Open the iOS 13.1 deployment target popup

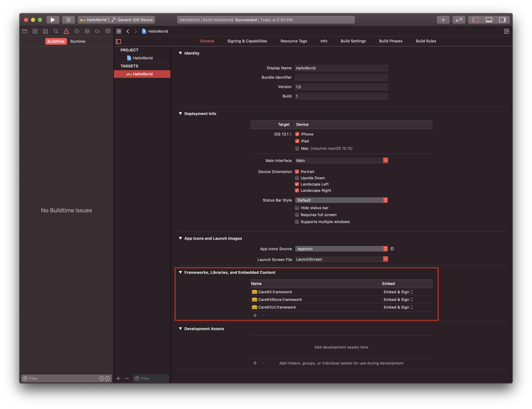283,134
